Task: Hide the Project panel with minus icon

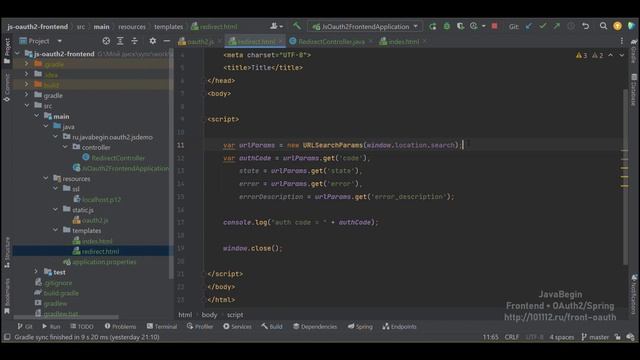Action: tap(167, 41)
